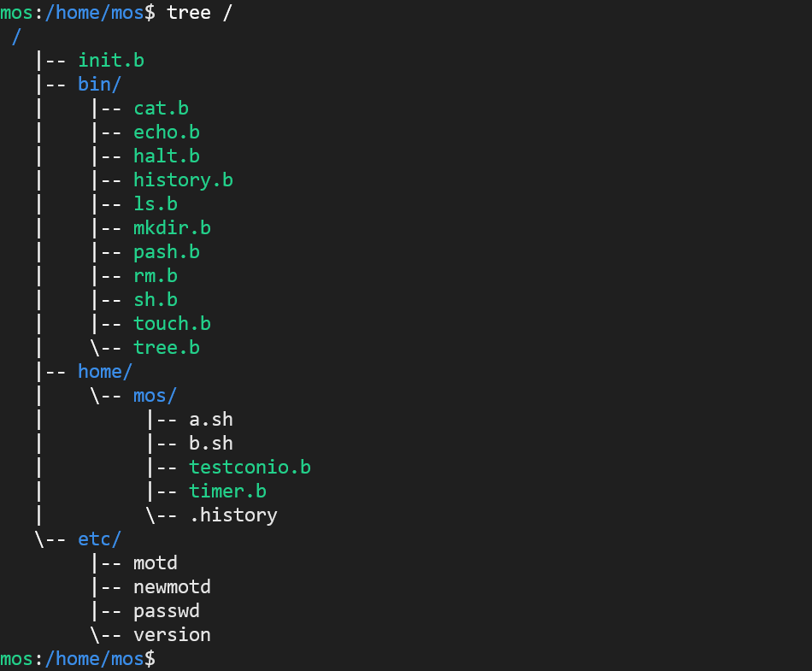Screen dimensions: 812x671
Task: Select the history.b executable entry
Action: (x=183, y=180)
